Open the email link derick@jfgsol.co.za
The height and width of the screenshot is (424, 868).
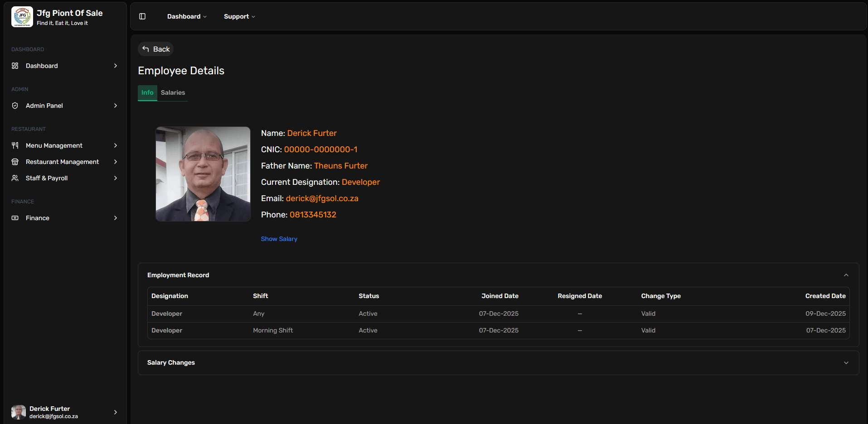click(322, 198)
